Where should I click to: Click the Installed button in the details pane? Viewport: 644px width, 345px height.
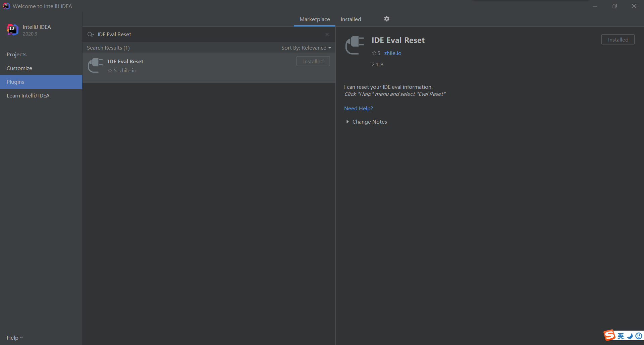tap(618, 40)
